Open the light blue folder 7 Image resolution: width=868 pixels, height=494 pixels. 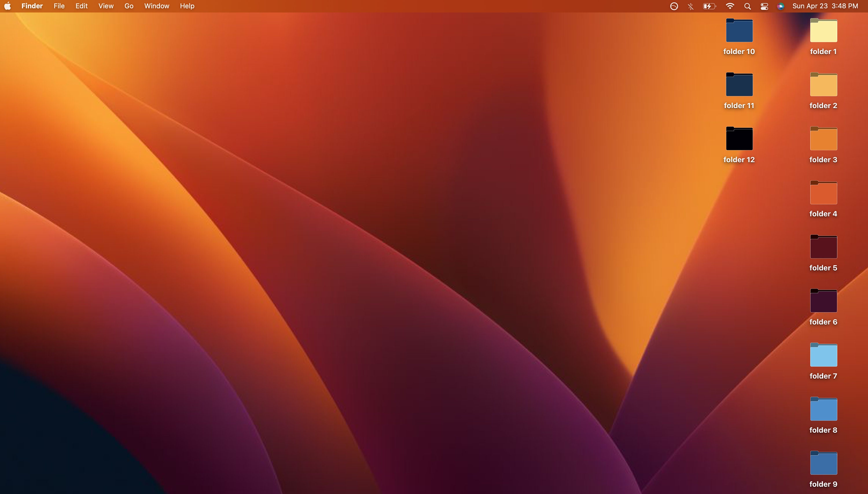[823, 355]
